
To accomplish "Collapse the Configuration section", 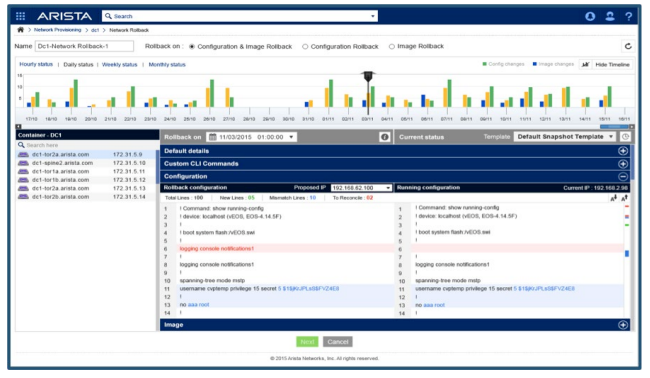I will 623,176.
